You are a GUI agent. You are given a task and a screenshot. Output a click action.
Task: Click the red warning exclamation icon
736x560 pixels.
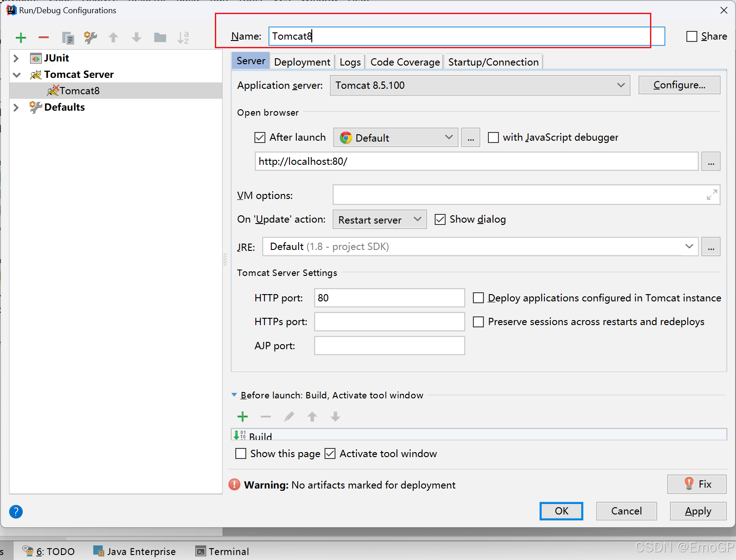point(234,485)
